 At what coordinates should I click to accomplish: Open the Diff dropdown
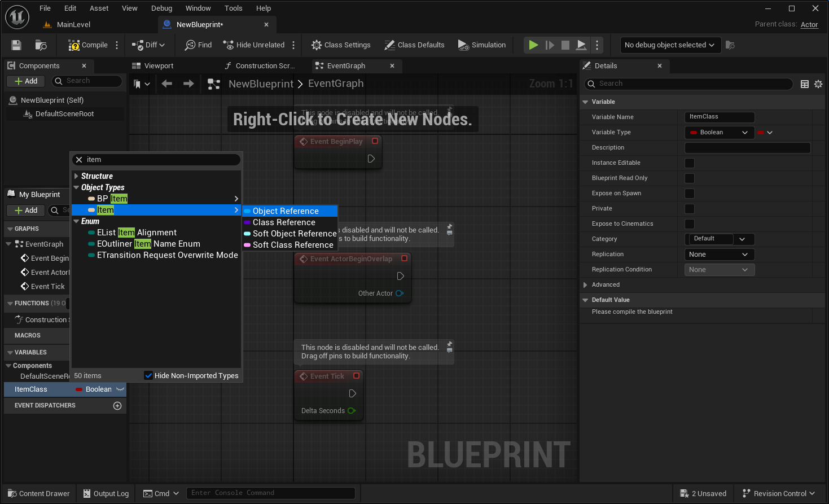click(x=148, y=45)
